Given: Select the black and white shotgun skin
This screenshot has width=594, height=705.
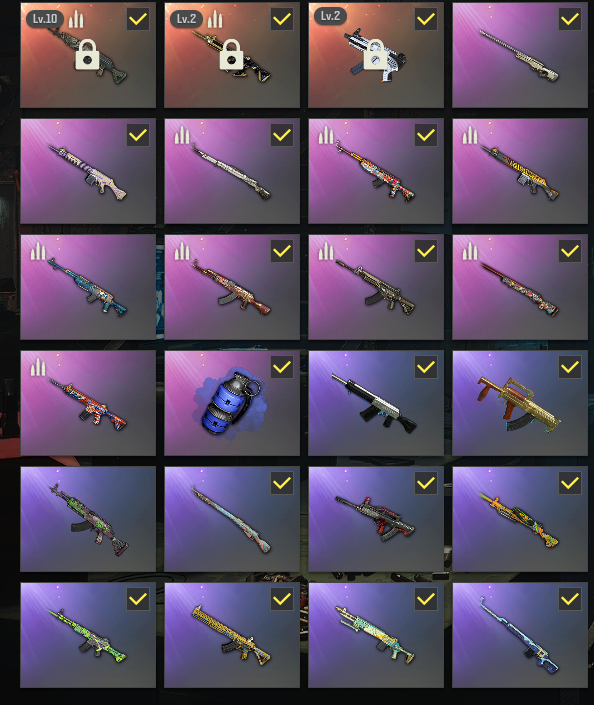Looking at the screenshot, I should coord(376,403).
